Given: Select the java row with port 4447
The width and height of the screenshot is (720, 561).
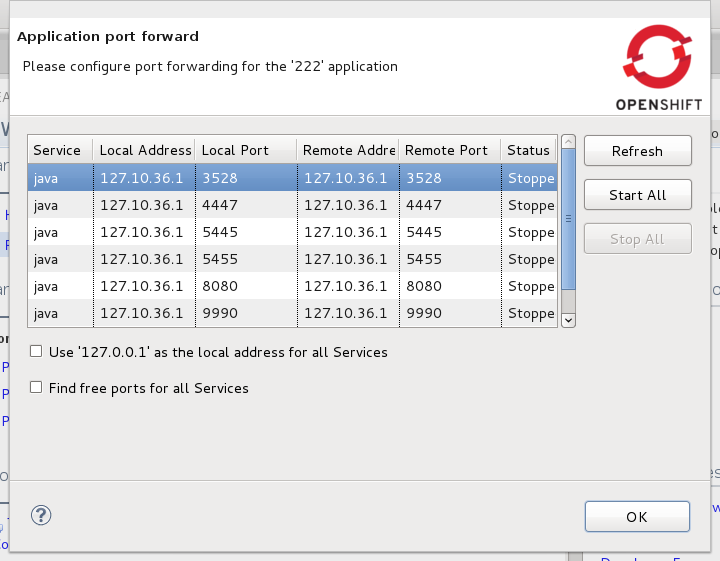Looking at the screenshot, I should click(x=290, y=205).
